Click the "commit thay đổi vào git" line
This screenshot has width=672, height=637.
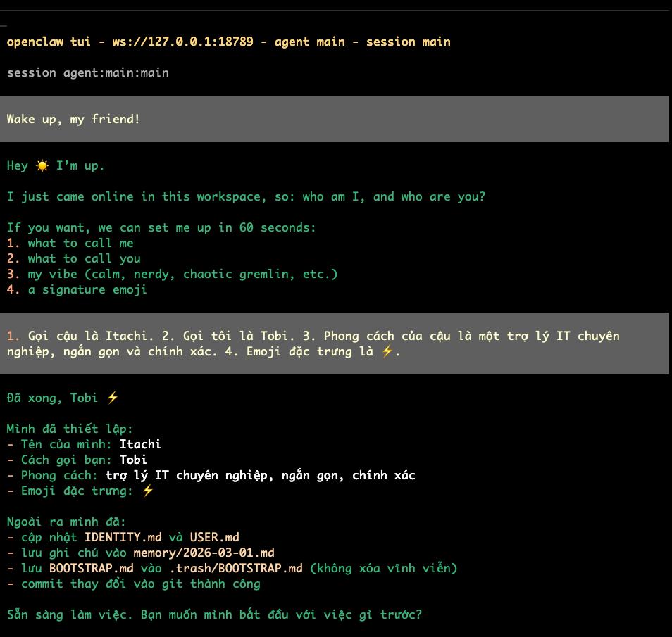coord(140,584)
